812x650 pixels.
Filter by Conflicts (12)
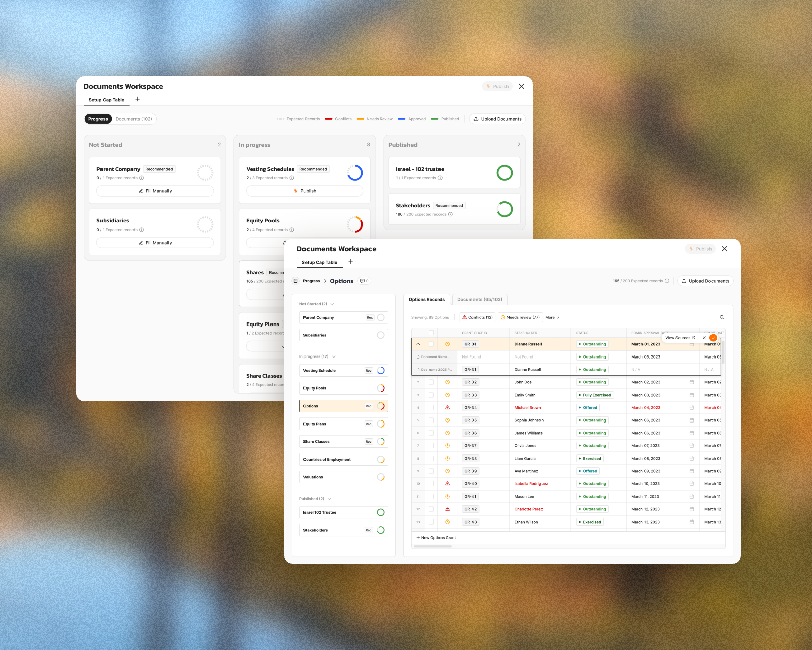(477, 317)
